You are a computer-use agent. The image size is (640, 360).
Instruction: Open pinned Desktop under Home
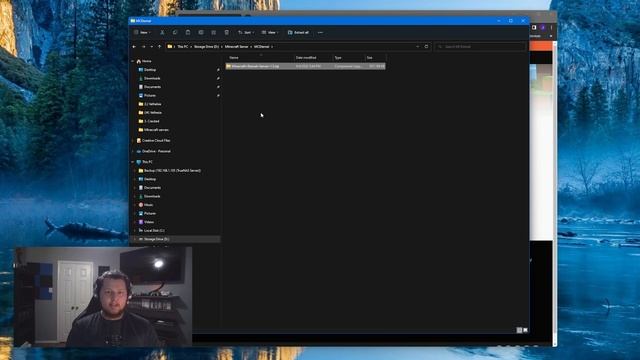(x=150, y=70)
